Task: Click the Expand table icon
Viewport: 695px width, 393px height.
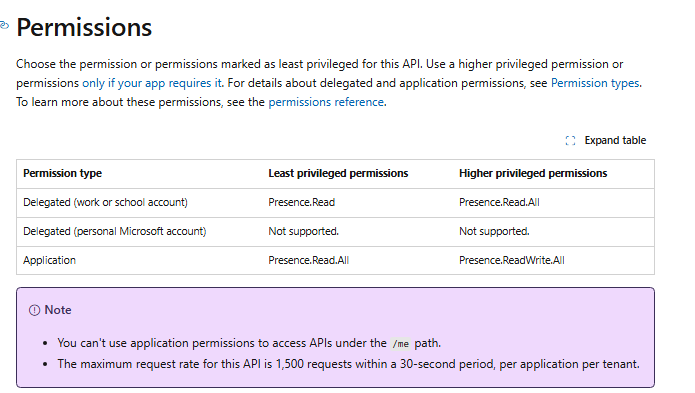Action: point(570,141)
